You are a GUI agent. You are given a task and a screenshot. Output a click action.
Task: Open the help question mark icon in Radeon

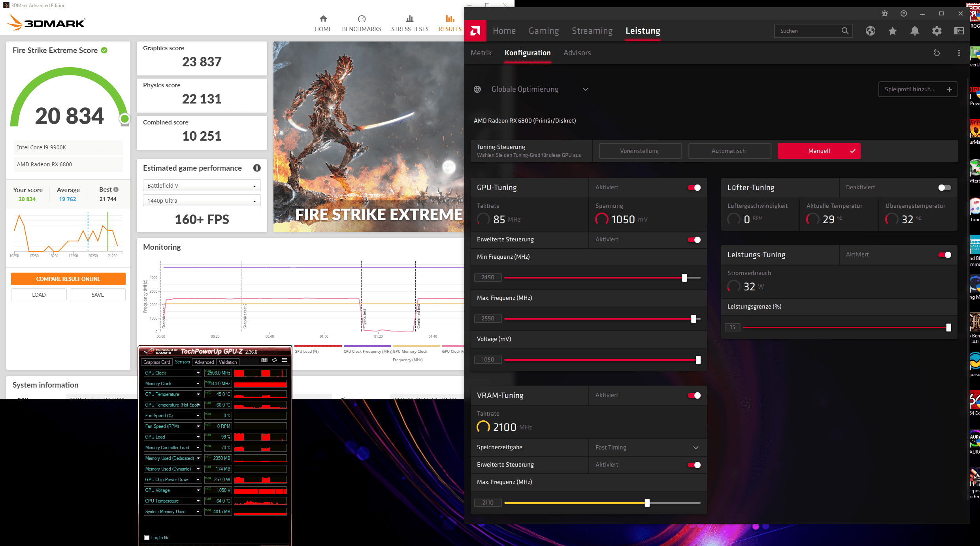point(904,13)
